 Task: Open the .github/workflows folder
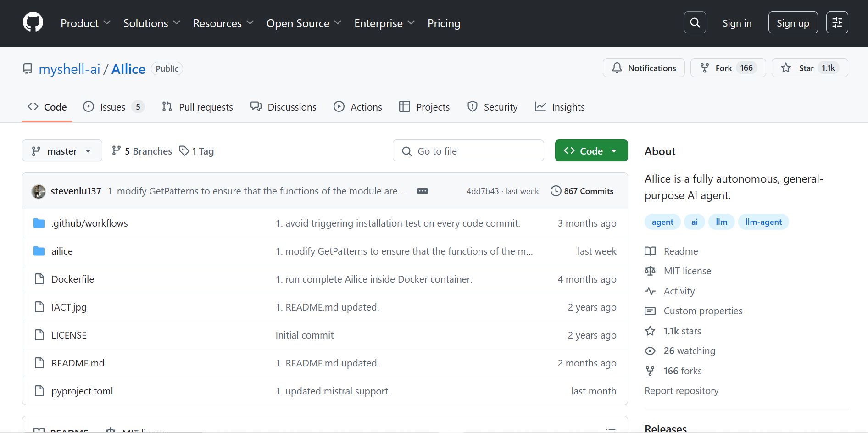pos(89,223)
